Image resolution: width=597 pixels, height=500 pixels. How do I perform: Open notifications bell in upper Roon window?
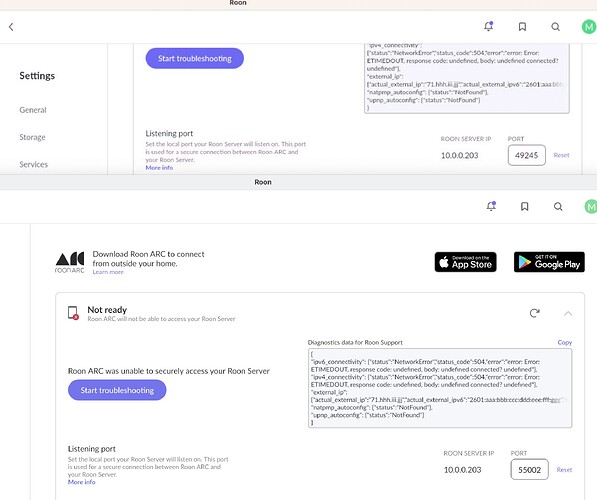(488, 26)
